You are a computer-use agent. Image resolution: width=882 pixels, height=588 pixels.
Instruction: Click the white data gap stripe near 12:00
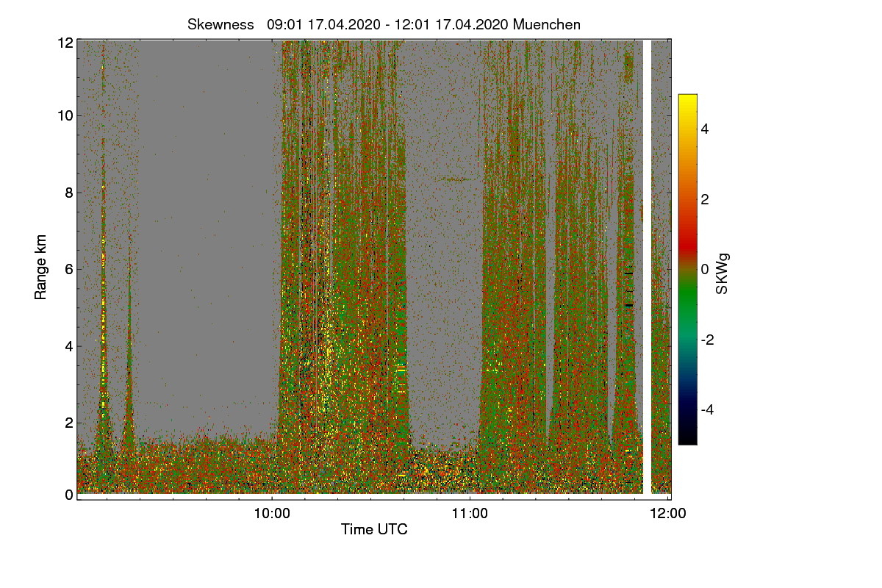[x=648, y=267]
